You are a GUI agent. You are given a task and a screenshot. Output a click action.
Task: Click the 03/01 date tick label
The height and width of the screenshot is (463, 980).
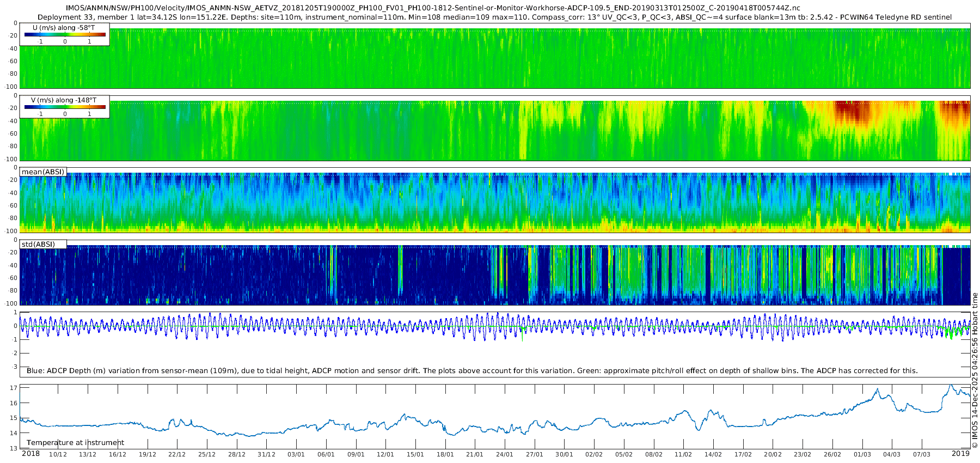[x=296, y=454]
